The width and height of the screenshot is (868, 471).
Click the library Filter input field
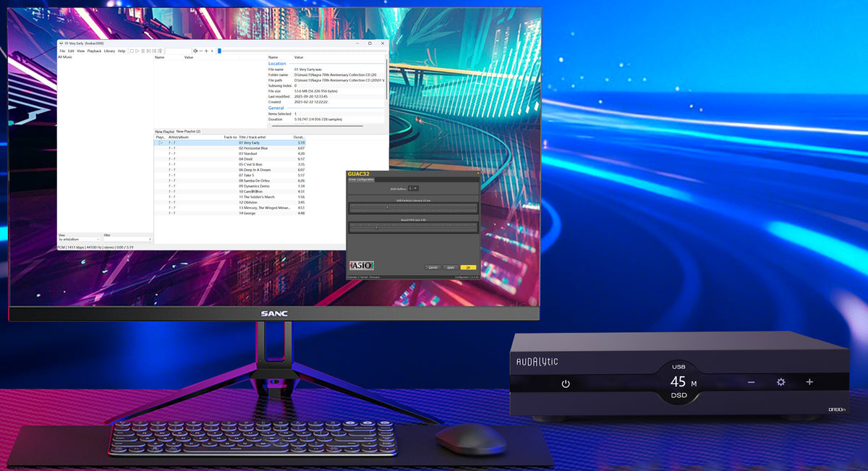(127, 239)
